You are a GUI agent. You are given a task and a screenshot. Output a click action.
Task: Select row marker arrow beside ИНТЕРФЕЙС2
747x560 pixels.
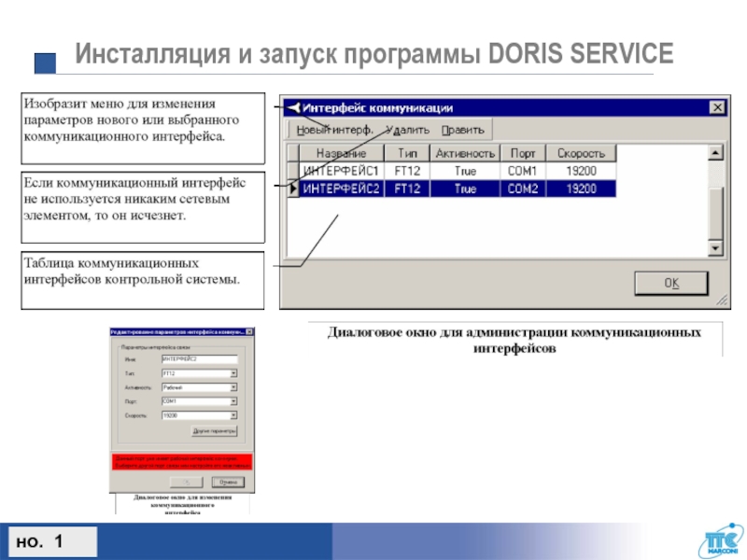point(293,189)
